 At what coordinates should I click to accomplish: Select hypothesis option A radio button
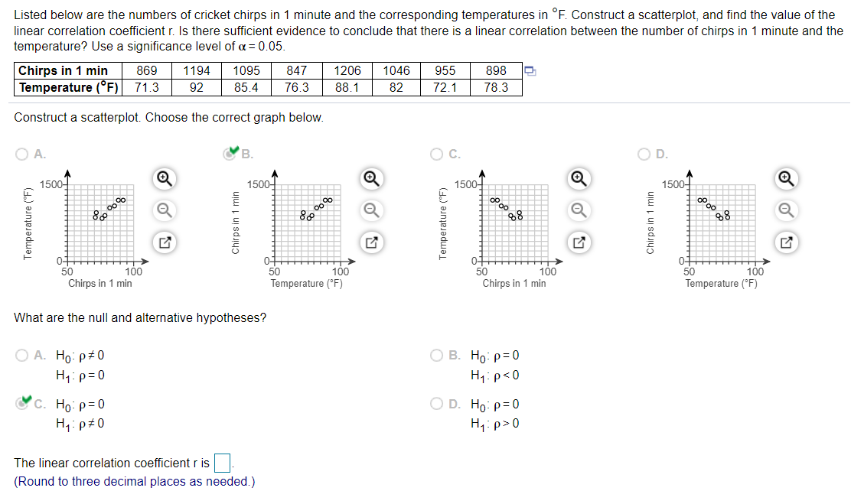point(21,354)
